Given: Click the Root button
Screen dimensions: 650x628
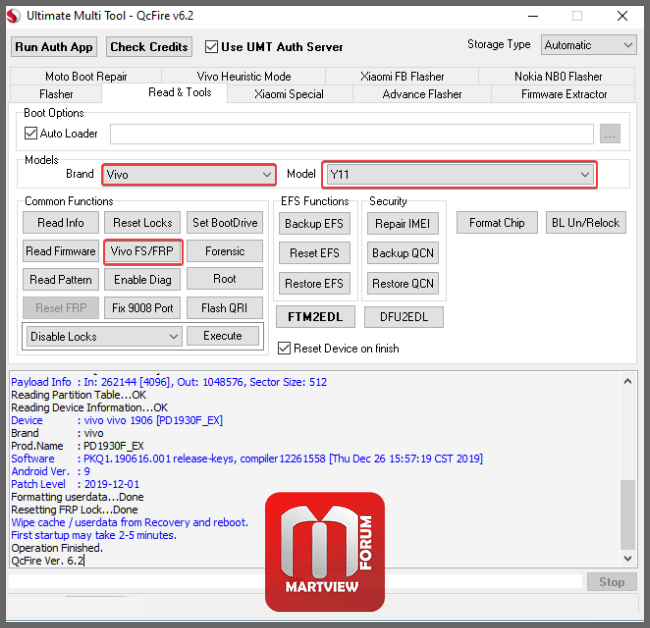Looking at the screenshot, I should tap(225, 279).
